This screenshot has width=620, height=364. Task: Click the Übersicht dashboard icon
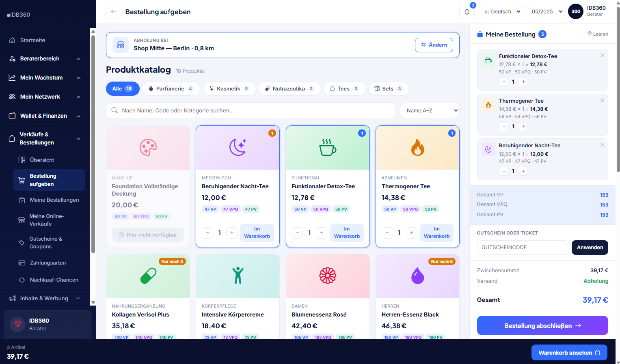(22, 160)
